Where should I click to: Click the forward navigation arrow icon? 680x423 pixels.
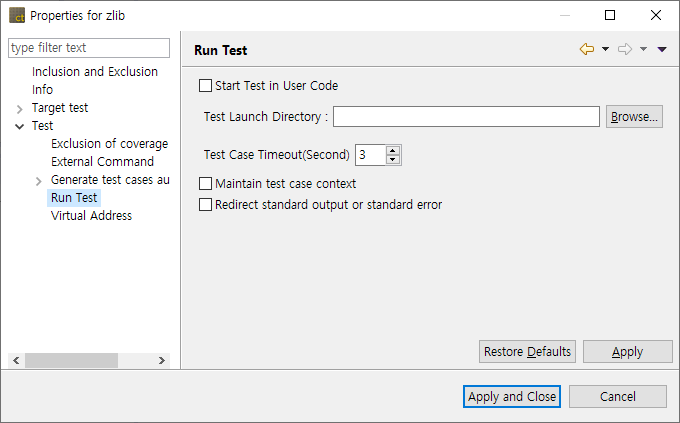coord(625,50)
